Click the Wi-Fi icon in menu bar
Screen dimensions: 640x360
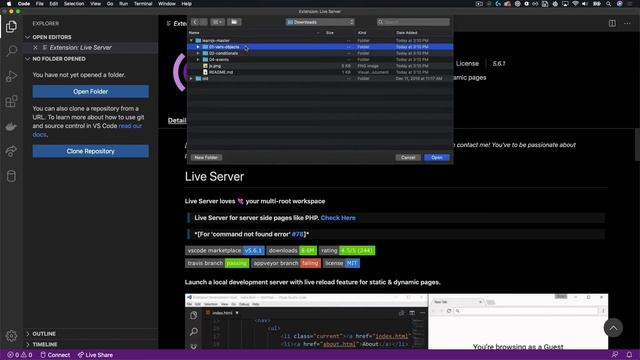click(575, 4)
